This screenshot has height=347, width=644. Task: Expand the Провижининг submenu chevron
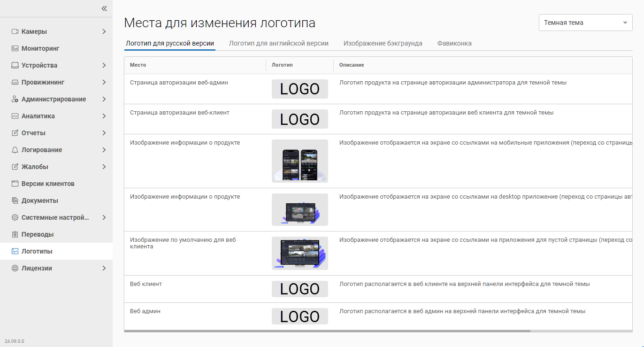coord(104,82)
